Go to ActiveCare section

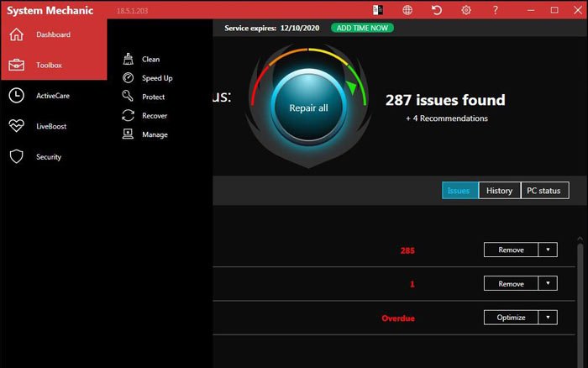point(53,96)
